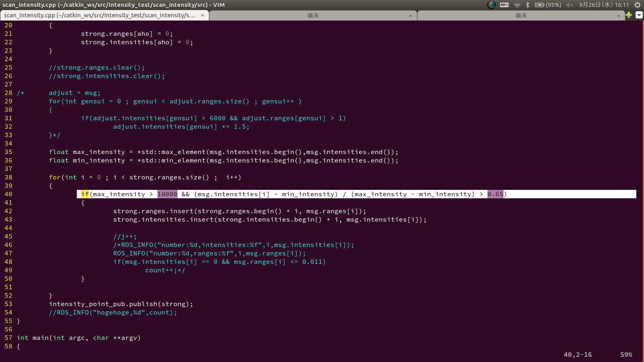The width and height of the screenshot is (644, 362).
Task: Close the scan_intensity.cpp terminal tab
Action: tap(202, 15)
